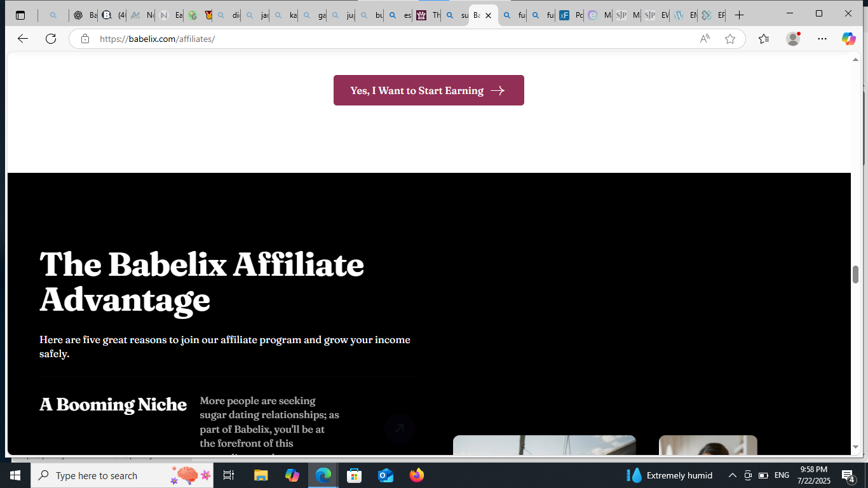The width and height of the screenshot is (868, 488).
Task: Click the Microsoft Edge taskbar icon
Action: click(323, 475)
